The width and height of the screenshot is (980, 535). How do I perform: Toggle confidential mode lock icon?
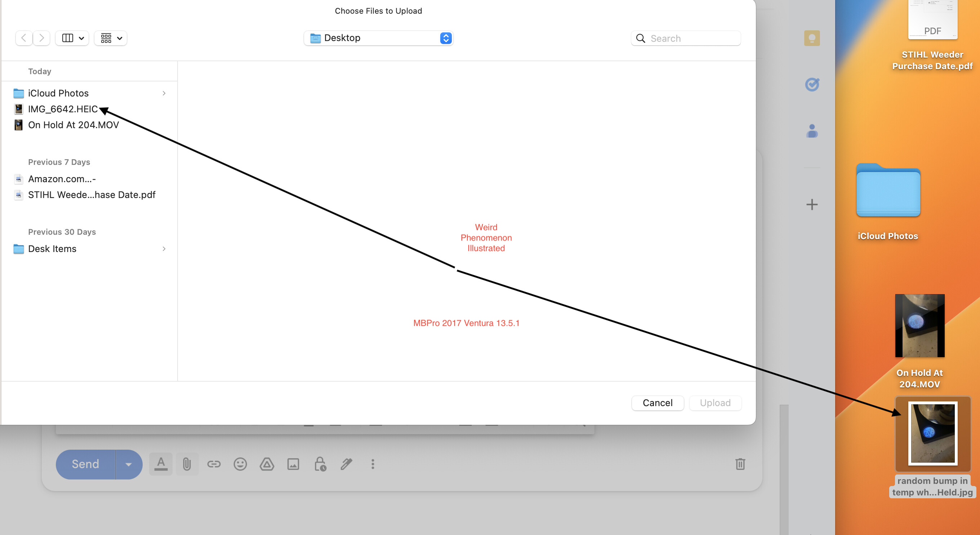[x=320, y=464]
